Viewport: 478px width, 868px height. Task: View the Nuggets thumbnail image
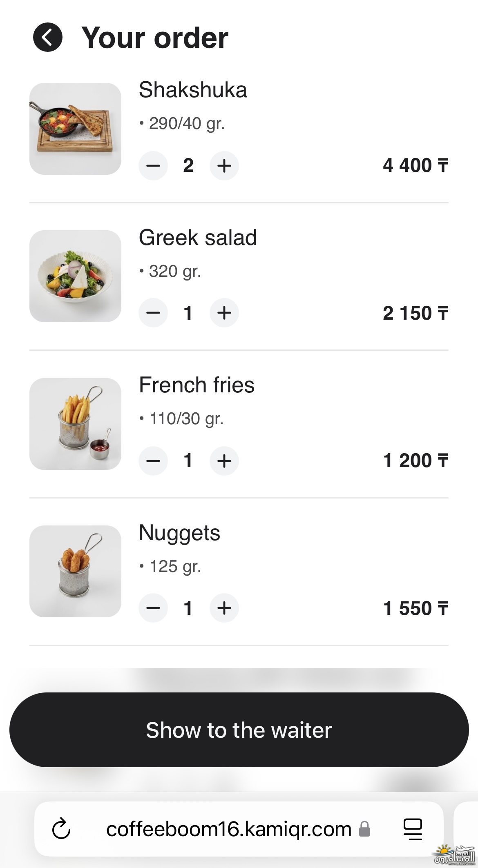click(x=75, y=571)
